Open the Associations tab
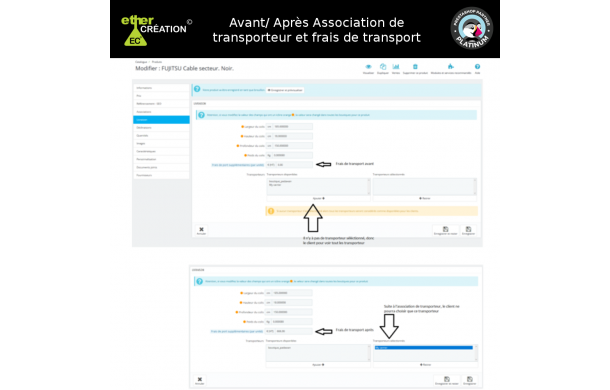The width and height of the screenshot is (610, 390). point(161,112)
